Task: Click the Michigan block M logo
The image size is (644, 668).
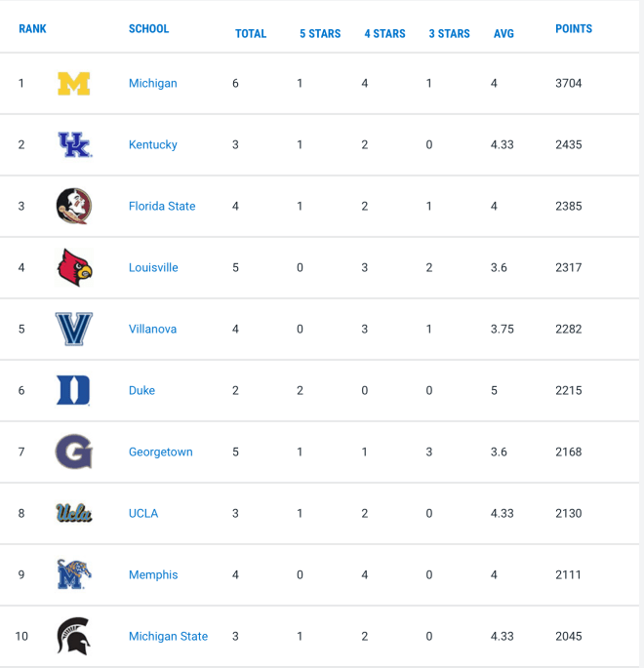Action: [74, 84]
